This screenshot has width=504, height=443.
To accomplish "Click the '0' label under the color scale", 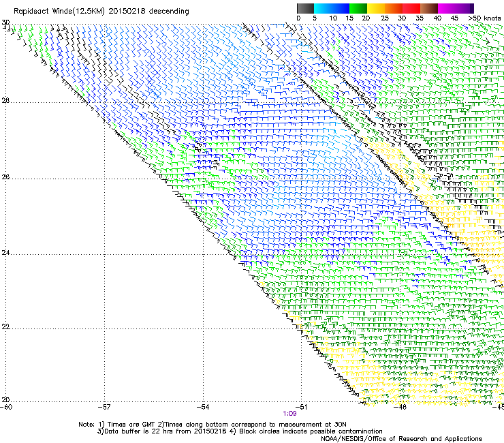I will 298,18.
